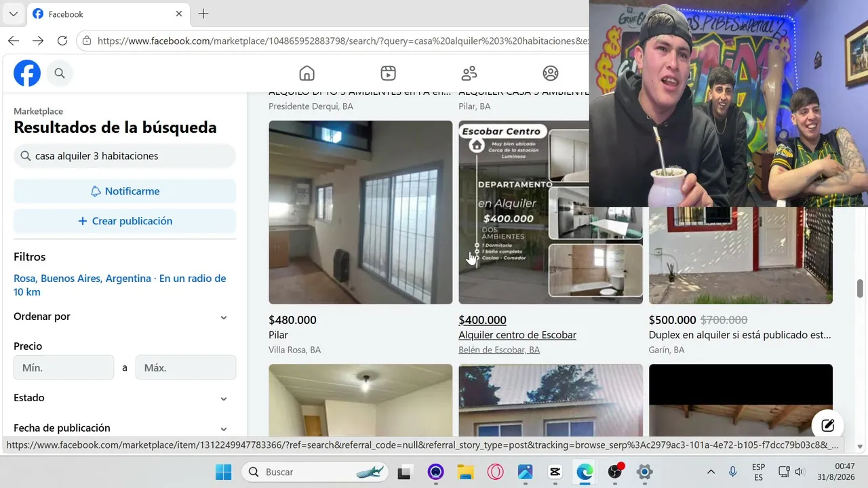View site information lock icon
The image size is (868, 488).
86,41
